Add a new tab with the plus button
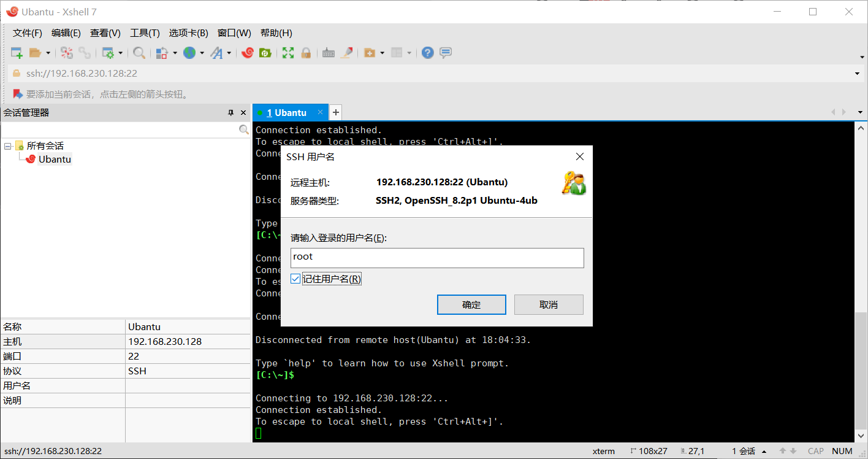The height and width of the screenshot is (459, 868). pyautogui.click(x=335, y=112)
